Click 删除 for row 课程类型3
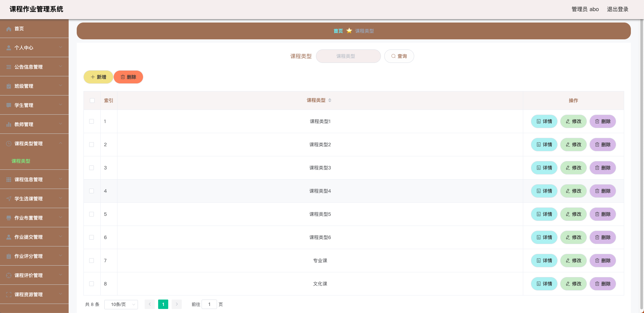This screenshot has width=644, height=313. (x=603, y=168)
